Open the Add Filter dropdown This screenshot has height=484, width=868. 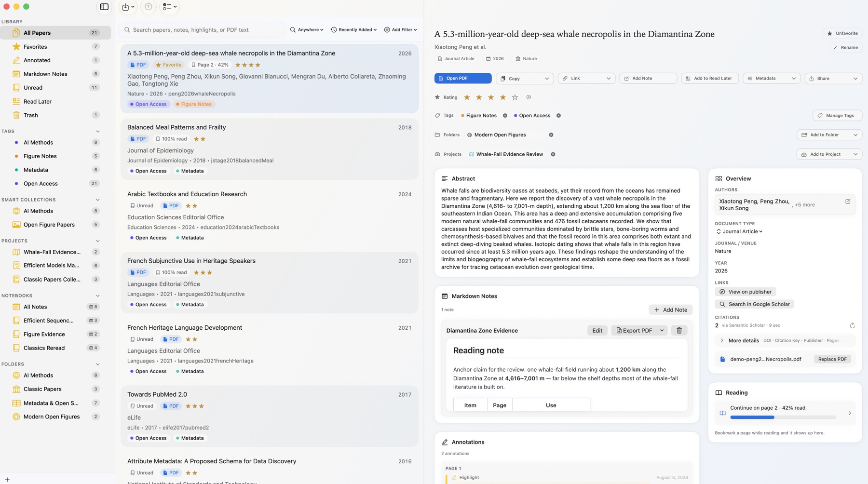[400, 30]
